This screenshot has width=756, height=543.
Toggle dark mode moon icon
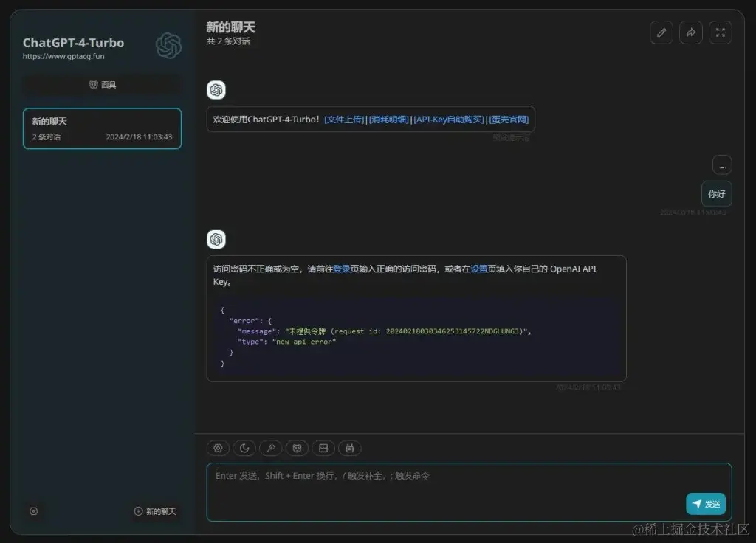[244, 448]
